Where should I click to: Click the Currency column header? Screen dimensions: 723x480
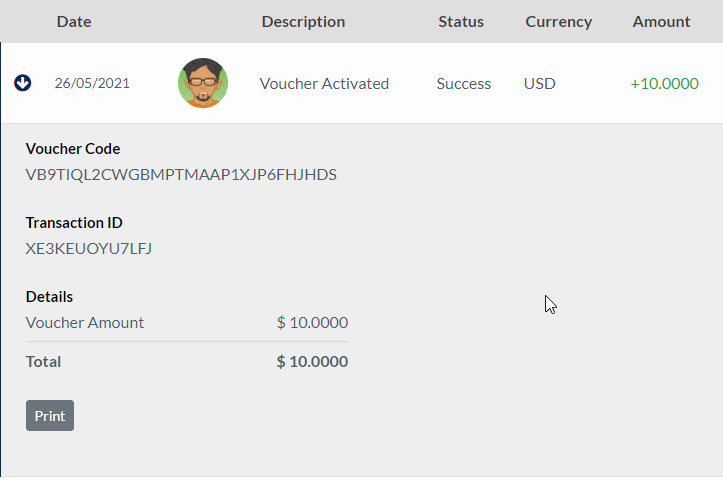(x=559, y=21)
